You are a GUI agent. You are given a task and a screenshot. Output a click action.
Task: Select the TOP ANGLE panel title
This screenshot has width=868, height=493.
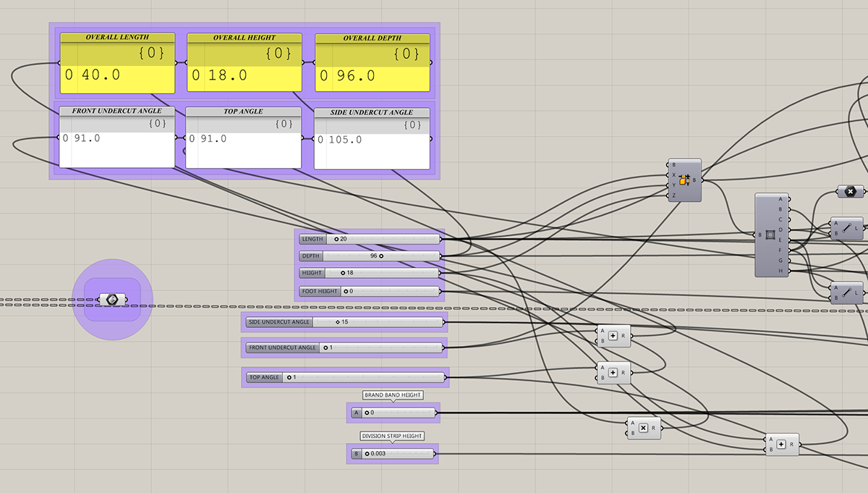coord(243,112)
